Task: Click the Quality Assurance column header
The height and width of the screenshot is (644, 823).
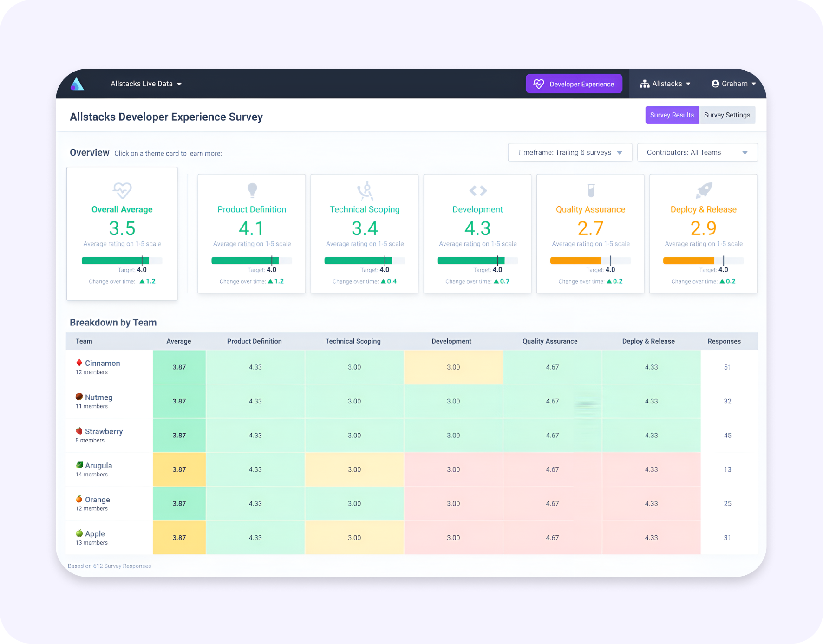Action: pos(550,341)
